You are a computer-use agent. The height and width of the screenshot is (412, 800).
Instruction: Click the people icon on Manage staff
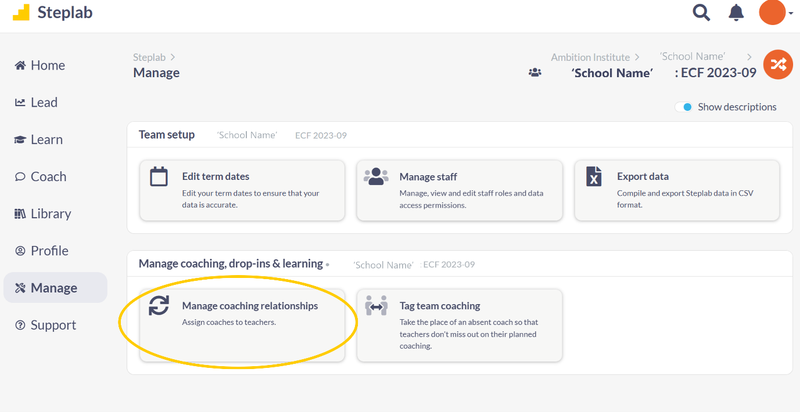376,177
